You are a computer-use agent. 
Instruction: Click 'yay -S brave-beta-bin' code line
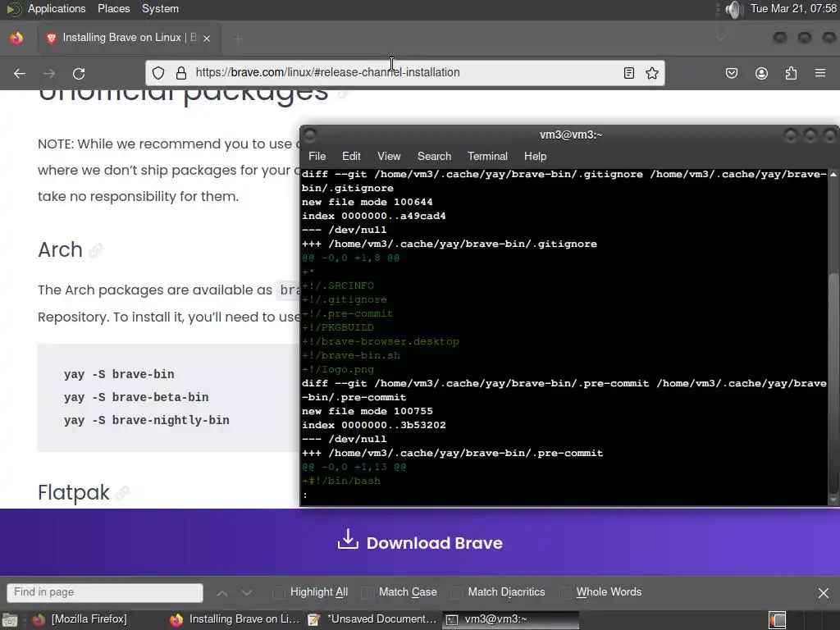coord(136,398)
